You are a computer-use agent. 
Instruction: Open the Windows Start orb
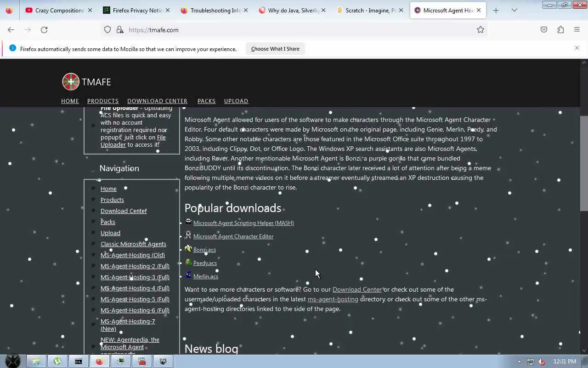click(13, 361)
